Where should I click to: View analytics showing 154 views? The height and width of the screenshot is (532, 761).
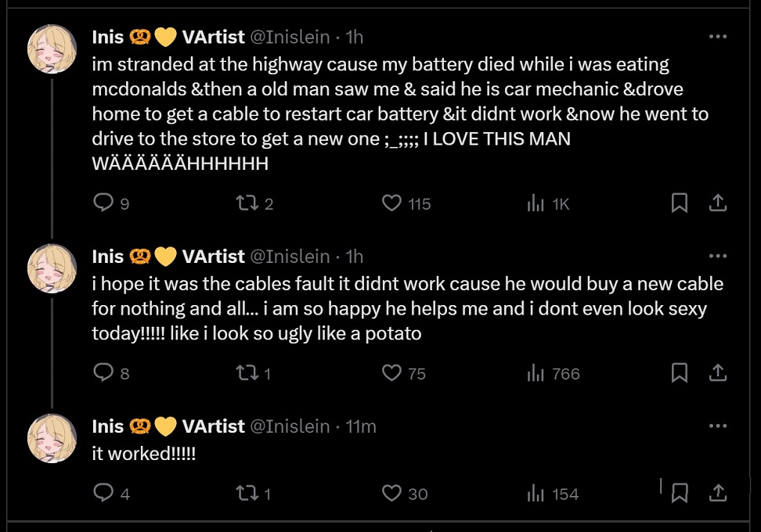click(536, 493)
